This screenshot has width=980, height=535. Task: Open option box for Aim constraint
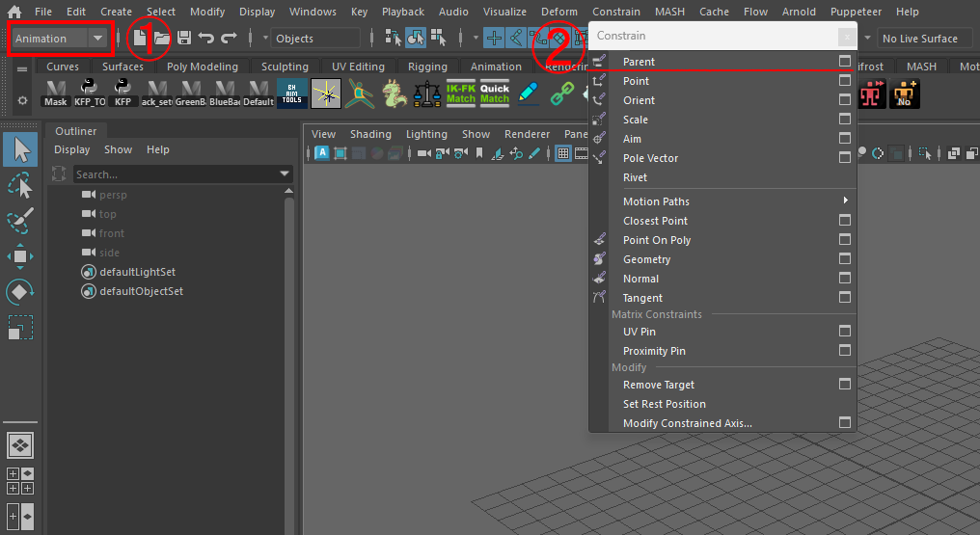845,139
